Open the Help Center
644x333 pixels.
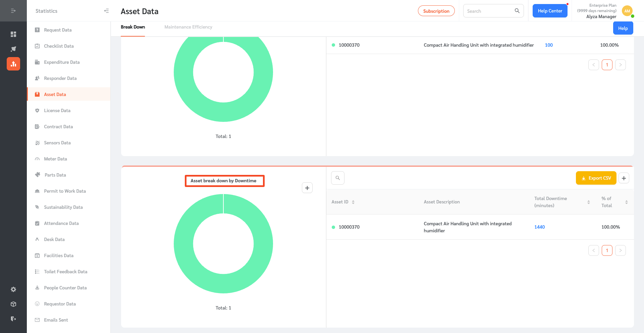tap(550, 11)
